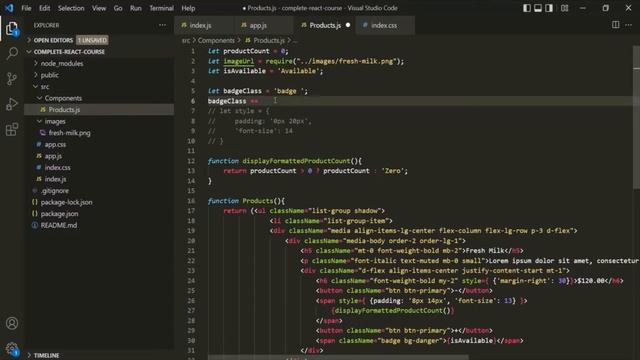This screenshot has height=360, width=640.
Task: Click the 1 unsaved badge
Action: (92, 40)
